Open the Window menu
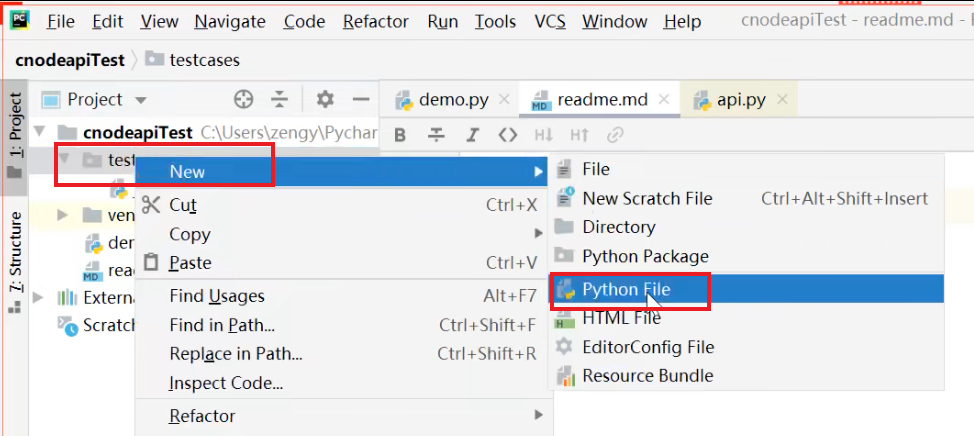Image resolution: width=974 pixels, height=436 pixels. (x=614, y=22)
